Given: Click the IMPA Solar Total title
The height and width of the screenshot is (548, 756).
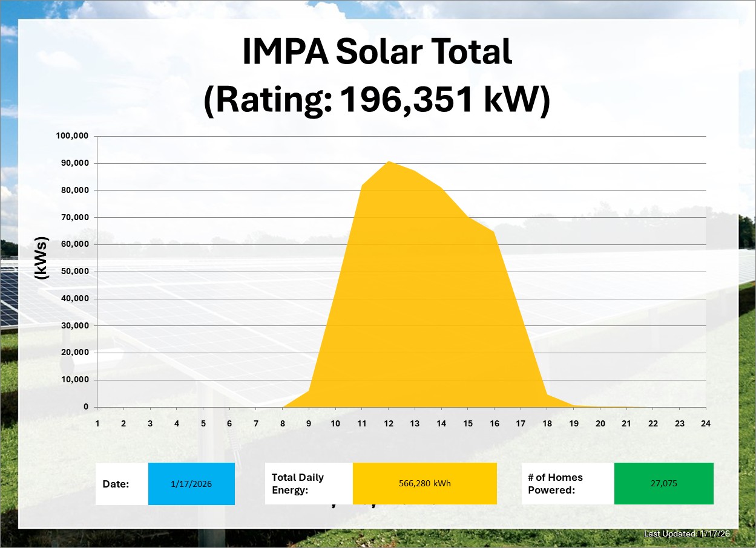Looking at the screenshot, I should (377, 53).
